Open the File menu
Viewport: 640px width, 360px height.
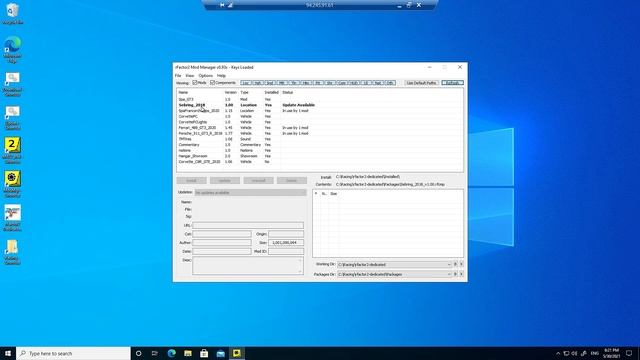click(x=178, y=76)
